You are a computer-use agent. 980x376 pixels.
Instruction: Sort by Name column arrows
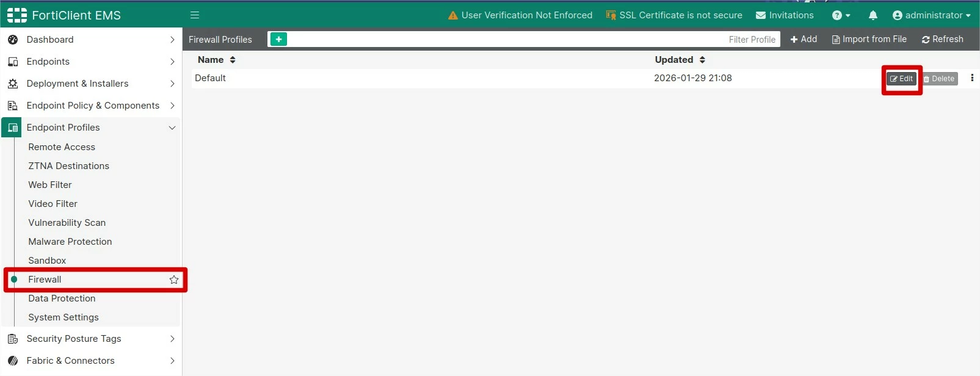[233, 60]
